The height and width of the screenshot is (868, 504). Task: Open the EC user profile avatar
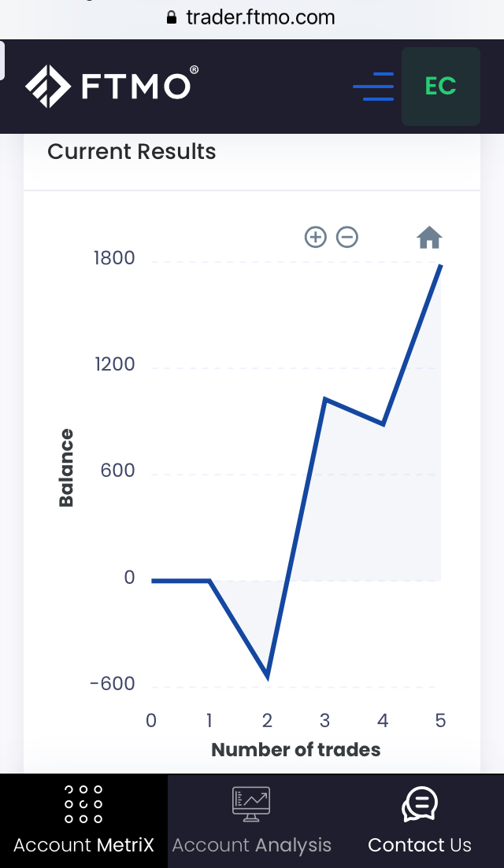[440, 87]
